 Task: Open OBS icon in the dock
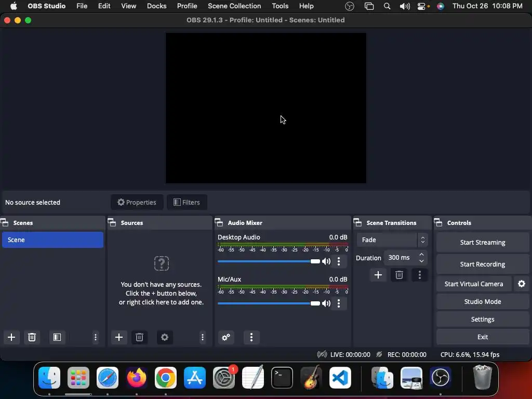[x=440, y=377]
